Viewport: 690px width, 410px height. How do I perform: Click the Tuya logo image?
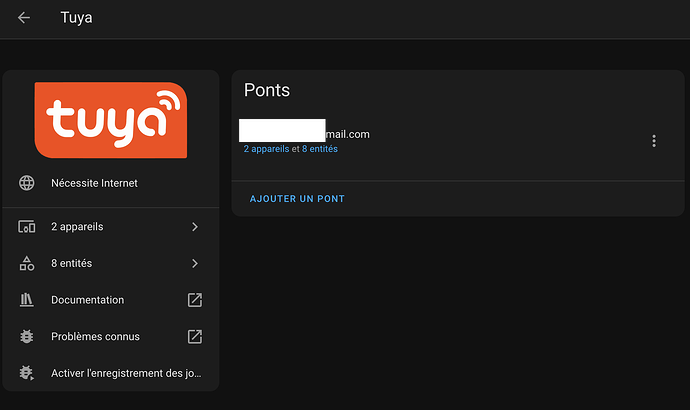(111, 120)
